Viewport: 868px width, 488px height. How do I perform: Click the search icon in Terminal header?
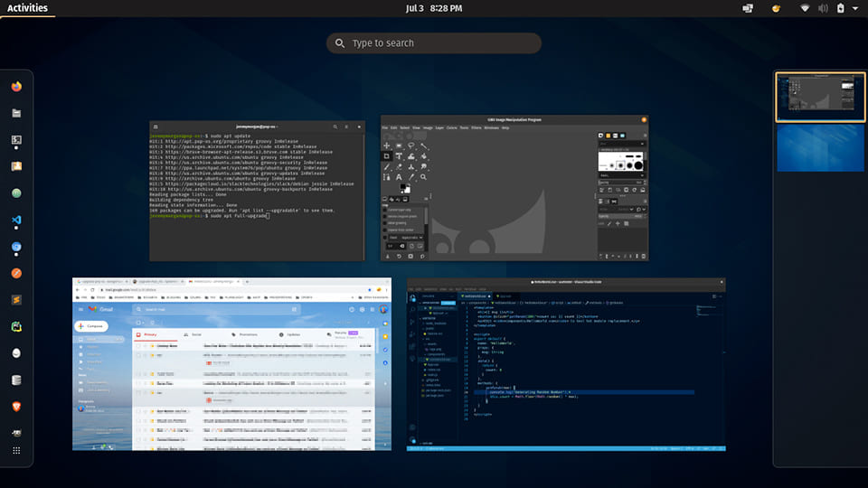[x=335, y=127]
